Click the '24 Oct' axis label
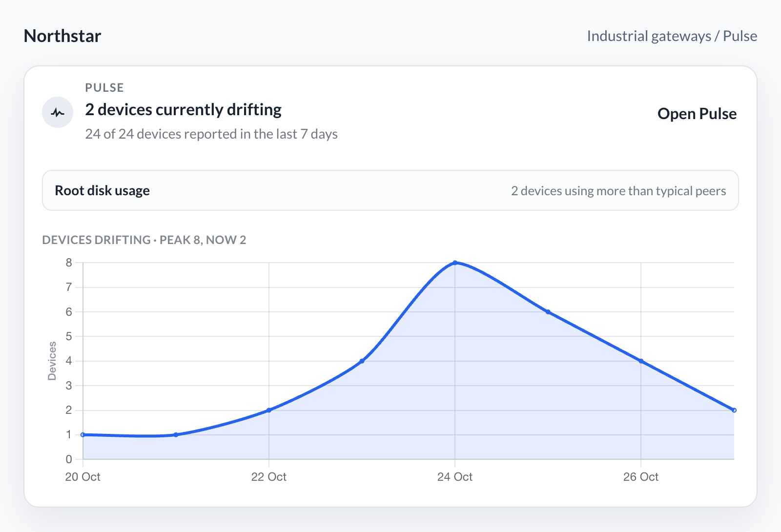781x532 pixels. point(455,477)
